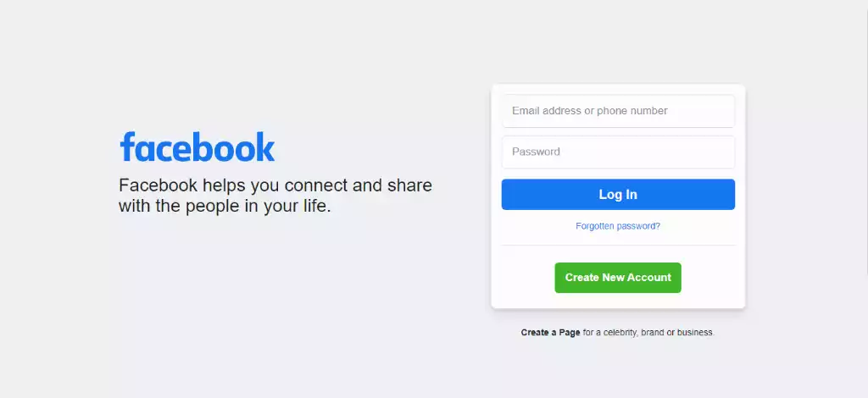The image size is (868, 398).
Task: Click the 'Password' placeholder text
Action: coord(536,152)
